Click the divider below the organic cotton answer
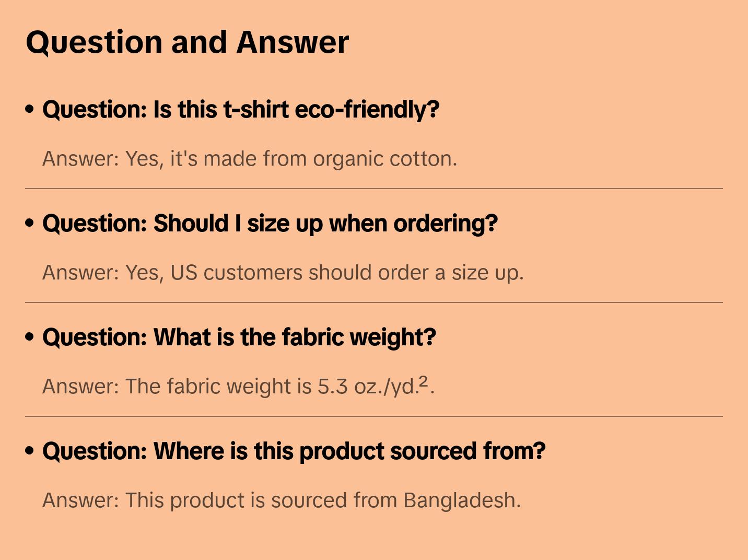This screenshot has height=560, width=748. point(374,189)
